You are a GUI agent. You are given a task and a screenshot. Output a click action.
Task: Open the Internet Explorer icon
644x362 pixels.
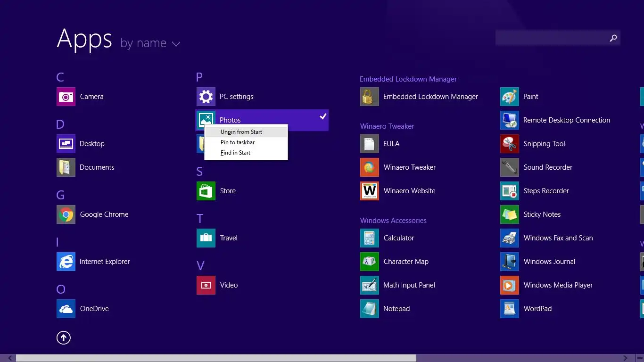(x=66, y=262)
